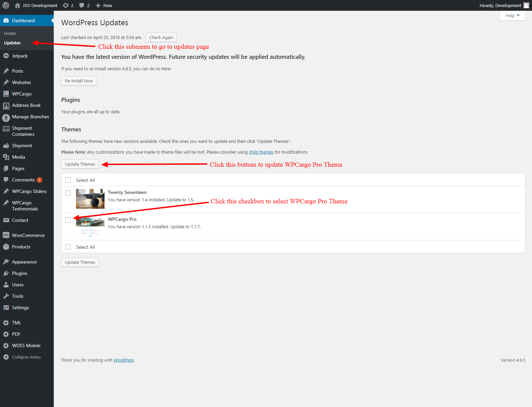Viewport: 532px width, 407px height.
Task: Click the WordPress Updates page heading
Action: (x=94, y=23)
